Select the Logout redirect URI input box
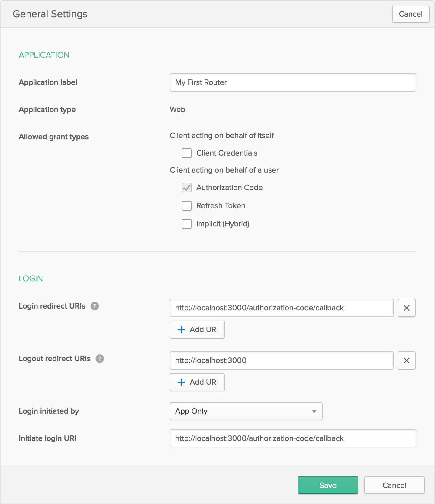The width and height of the screenshot is (435, 504). (x=282, y=360)
